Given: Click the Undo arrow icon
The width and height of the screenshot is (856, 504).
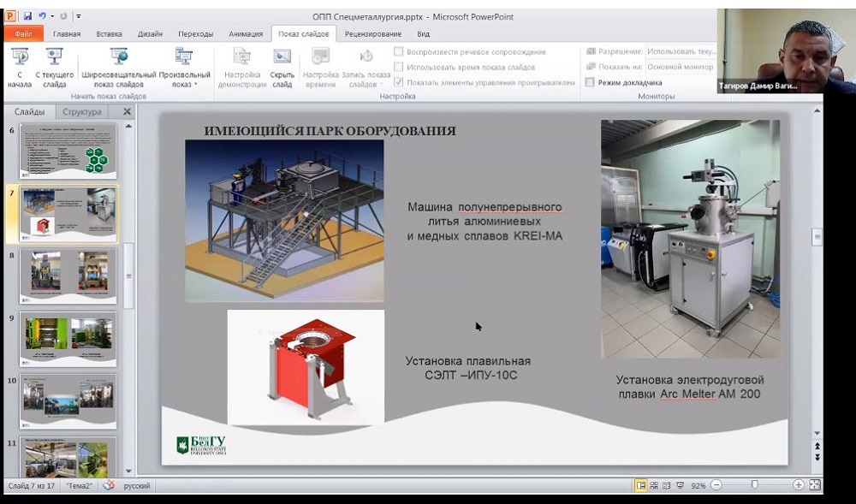Looking at the screenshot, I should tap(42, 15).
